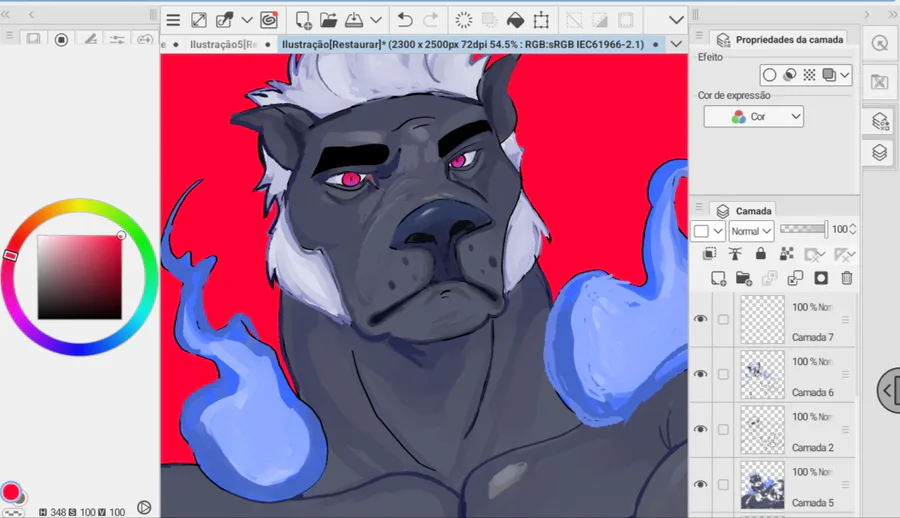The width and height of the screenshot is (900, 518).
Task: Click the fill bucket icon in the command bar
Action: pos(515,21)
